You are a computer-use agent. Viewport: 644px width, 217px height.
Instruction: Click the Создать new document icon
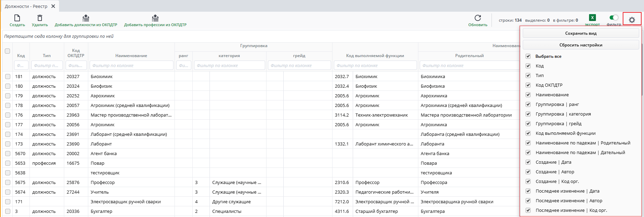click(x=17, y=18)
